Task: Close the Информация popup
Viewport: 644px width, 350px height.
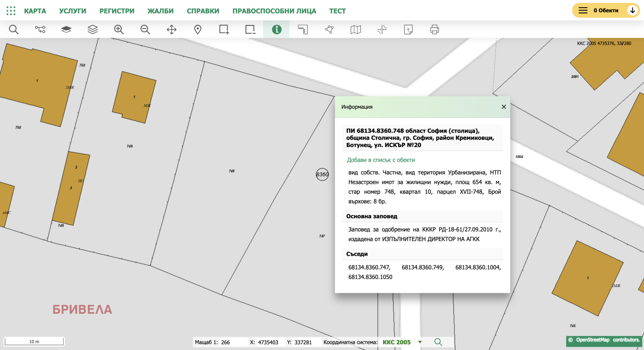Action: (x=504, y=107)
